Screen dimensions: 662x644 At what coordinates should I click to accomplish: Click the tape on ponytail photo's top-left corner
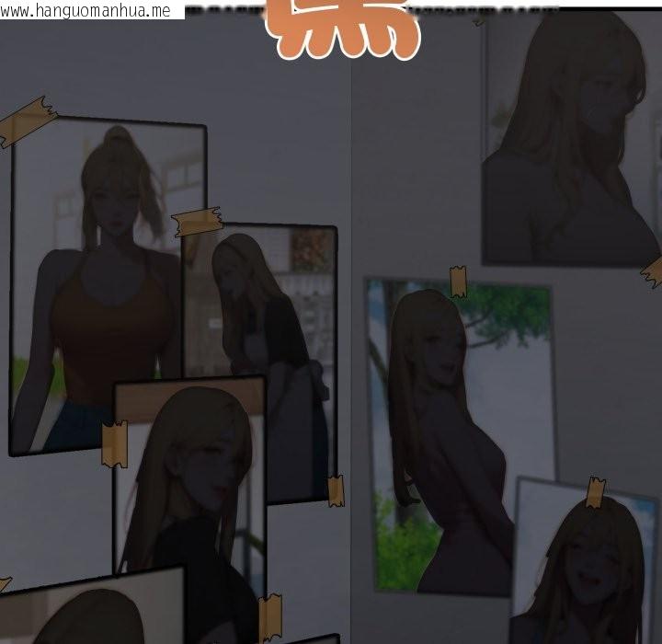28,121
